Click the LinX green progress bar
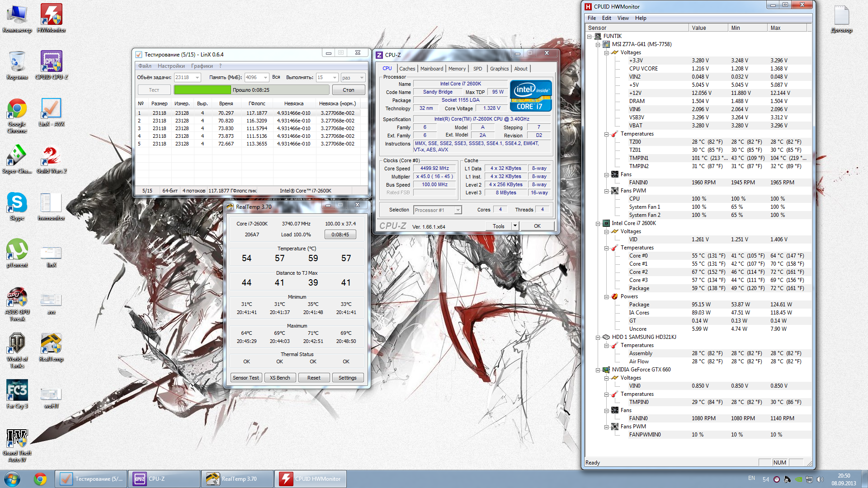 (x=202, y=90)
